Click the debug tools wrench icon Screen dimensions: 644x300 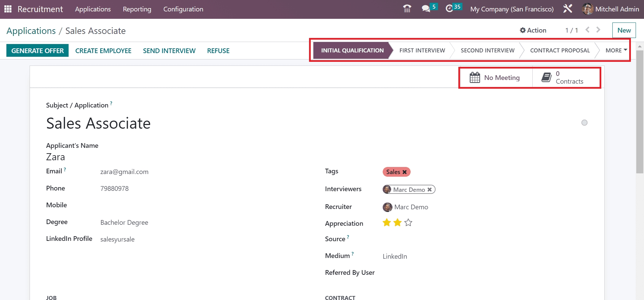[568, 9]
